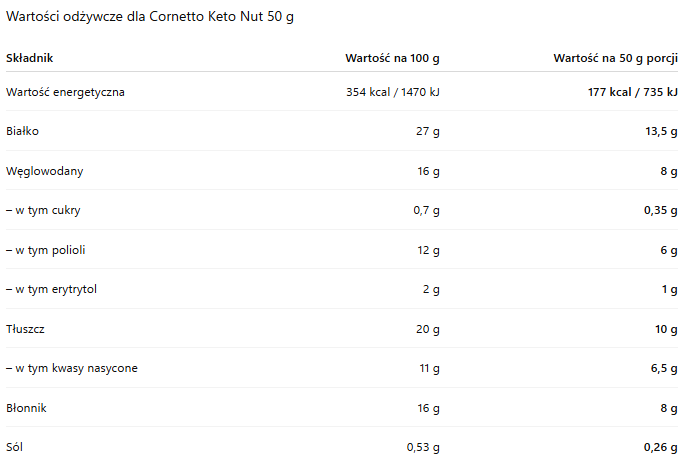
Task: Click the '354 kcal / 1470 kJ' value
Action: [x=392, y=92]
